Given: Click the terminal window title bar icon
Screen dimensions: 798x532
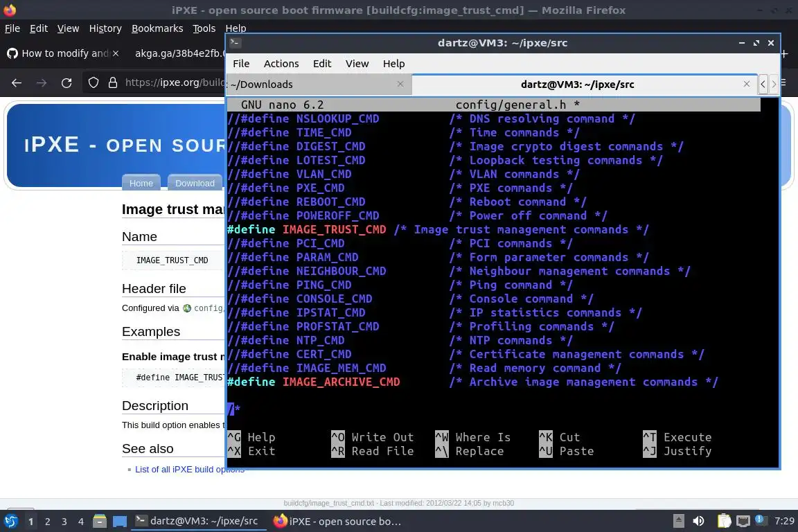Looking at the screenshot, I should coord(235,43).
